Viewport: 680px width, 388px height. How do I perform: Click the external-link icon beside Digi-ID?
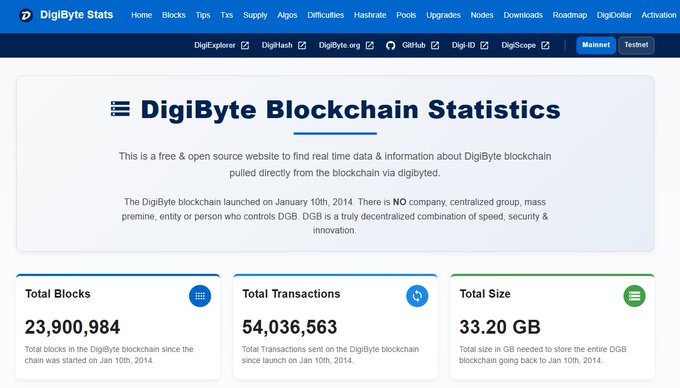[484, 45]
